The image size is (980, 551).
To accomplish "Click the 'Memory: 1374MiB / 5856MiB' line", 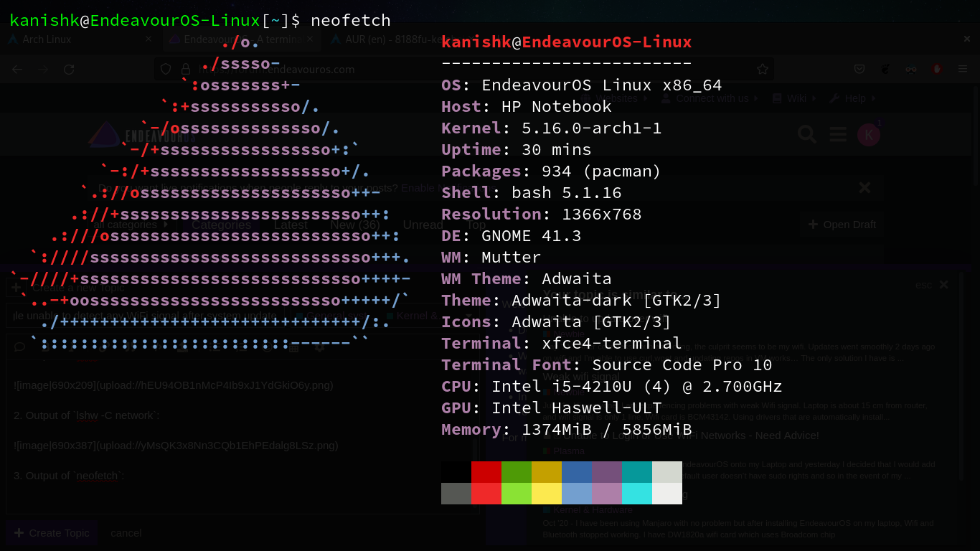I will (567, 429).
